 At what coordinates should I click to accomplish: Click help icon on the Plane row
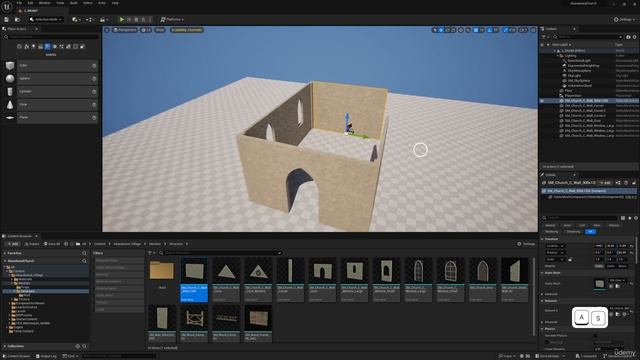coord(94,118)
